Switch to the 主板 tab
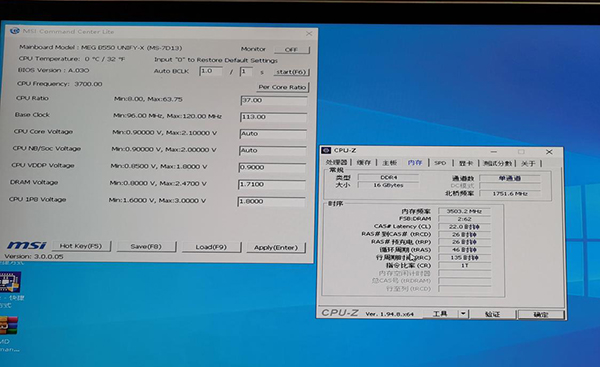This screenshot has height=367, width=600. click(390, 163)
